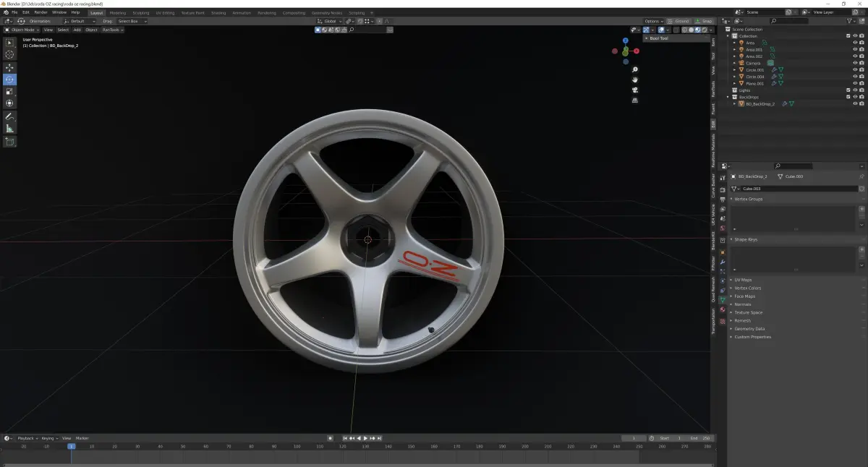Click the Snap button in header
This screenshot has width=868, height=467.
click(x=703, y=21)
